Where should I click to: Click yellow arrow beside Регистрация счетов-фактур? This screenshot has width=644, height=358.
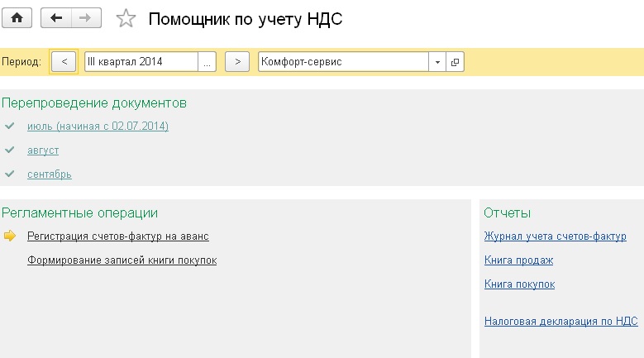[10, 236]
